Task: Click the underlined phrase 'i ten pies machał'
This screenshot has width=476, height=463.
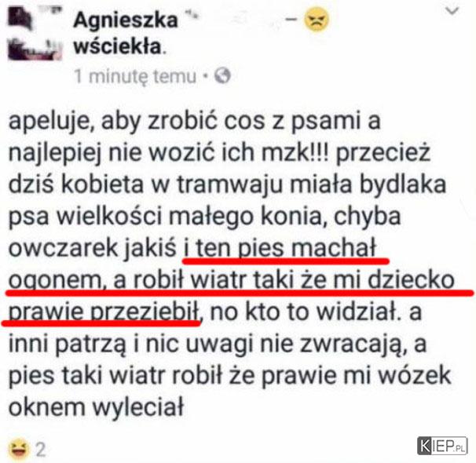Action: tap(280, 249)
